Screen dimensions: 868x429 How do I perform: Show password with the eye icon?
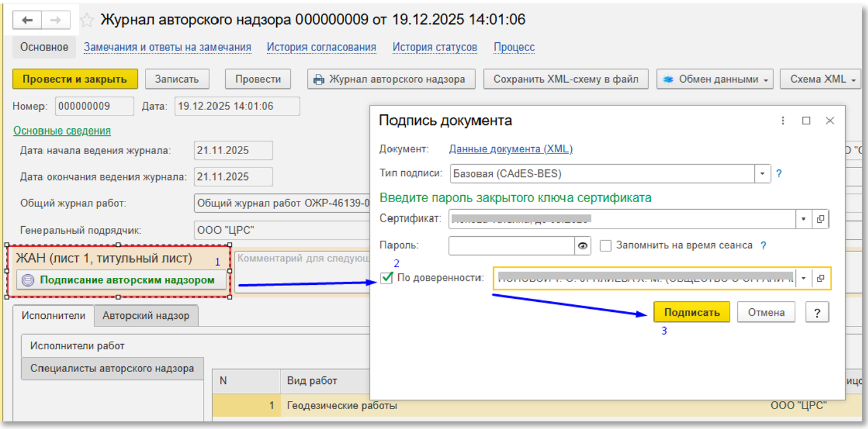tap(582, 246)
